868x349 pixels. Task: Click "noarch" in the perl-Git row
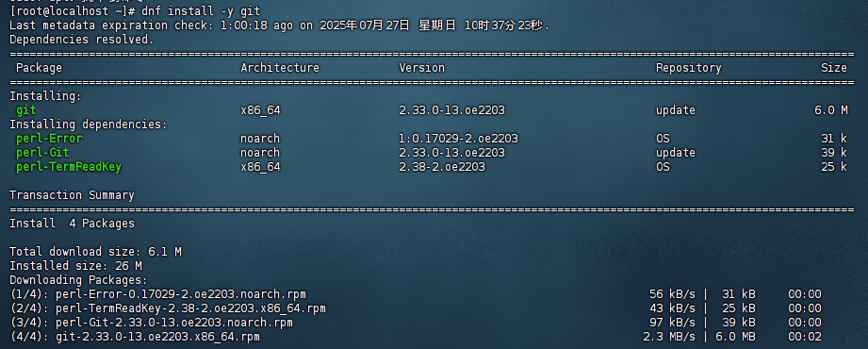pos(259,153)
